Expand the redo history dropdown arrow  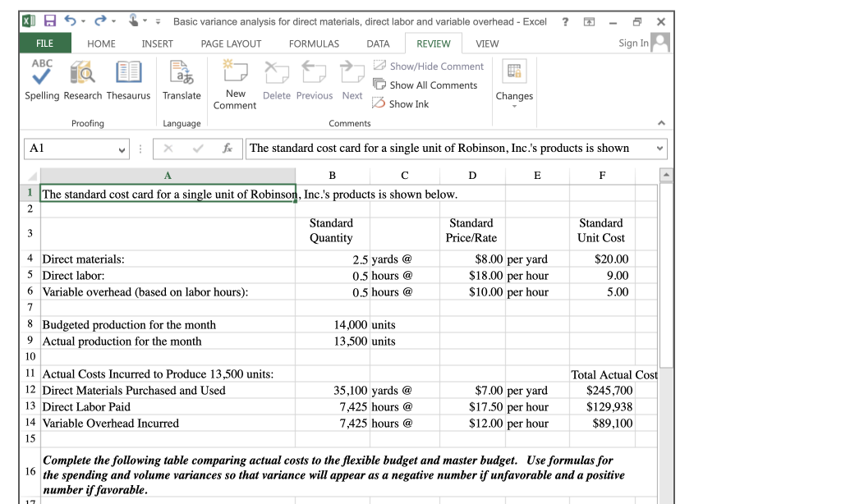(113, 21)
